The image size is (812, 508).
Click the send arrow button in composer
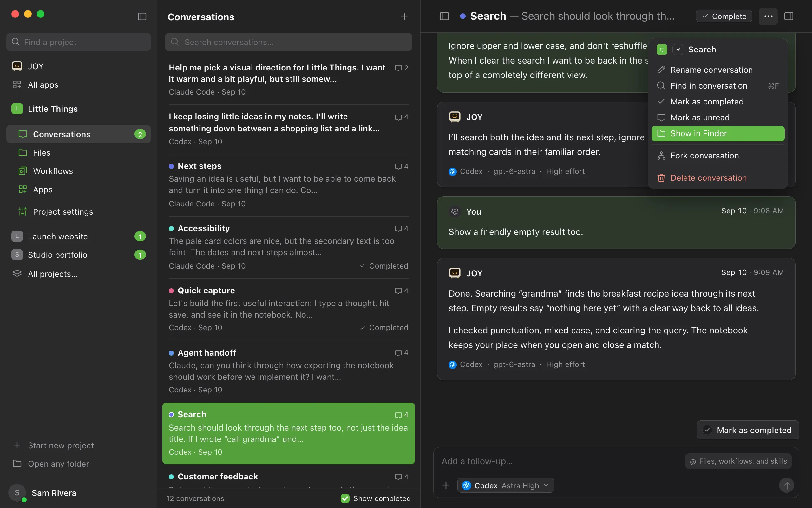[787, 485]
